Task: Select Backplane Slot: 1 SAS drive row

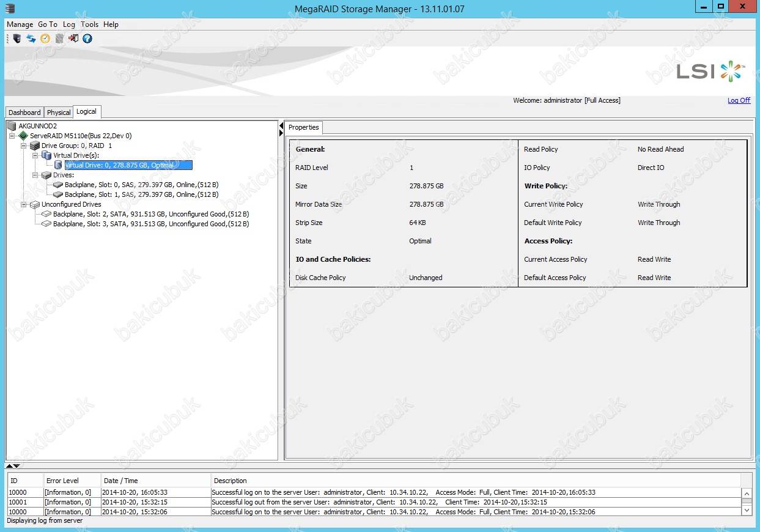Action: coord(142,194)
